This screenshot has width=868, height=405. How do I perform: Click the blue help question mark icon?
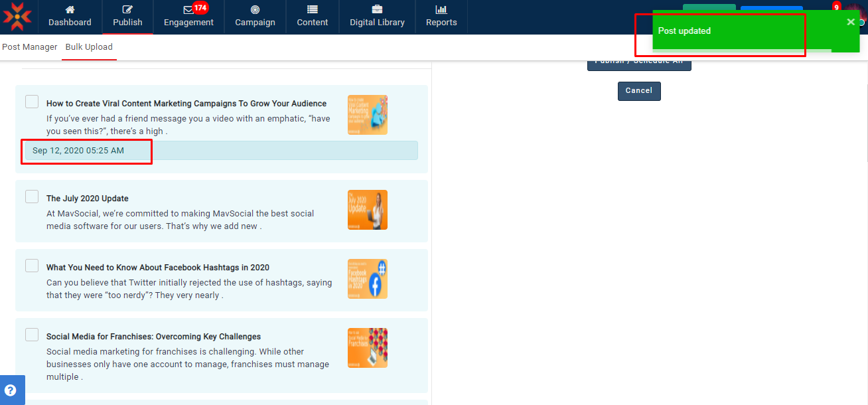(x=11, y=390)
